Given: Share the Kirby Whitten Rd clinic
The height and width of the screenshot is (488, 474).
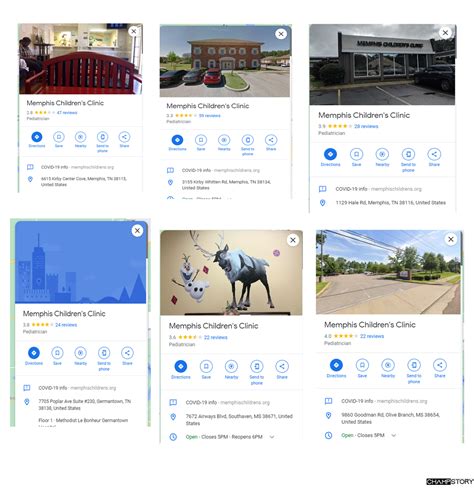Looking at the screenshot, I should point(271,140).
